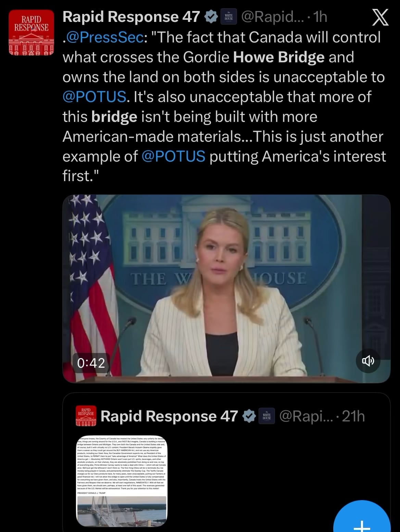
Task: Tap the White House badge in quoted post
Action: point(267,416)
